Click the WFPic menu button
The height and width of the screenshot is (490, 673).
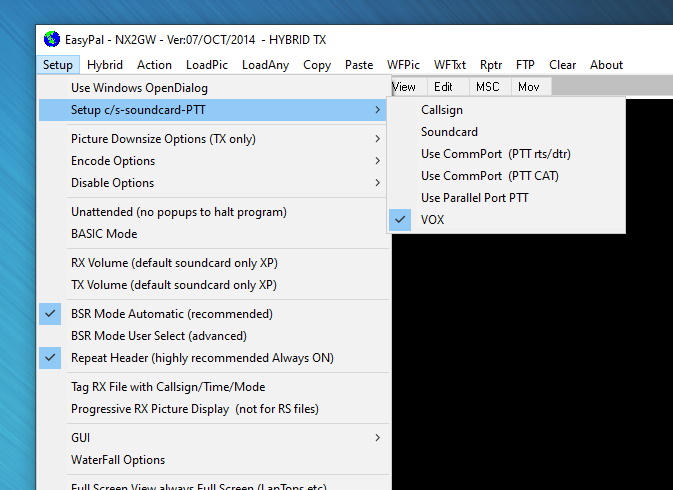point(403,65)
